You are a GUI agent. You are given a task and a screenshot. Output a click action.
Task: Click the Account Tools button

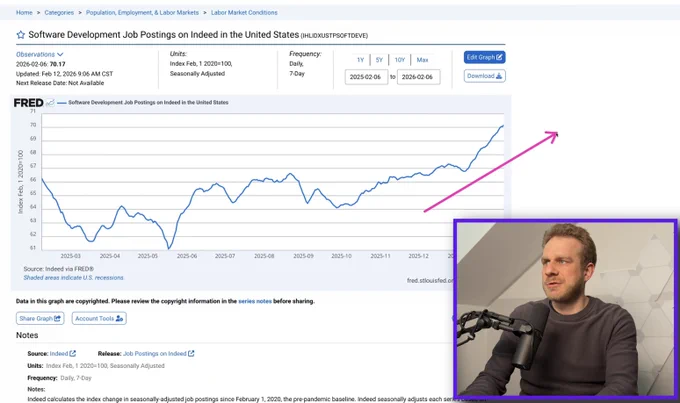(99, 318)
